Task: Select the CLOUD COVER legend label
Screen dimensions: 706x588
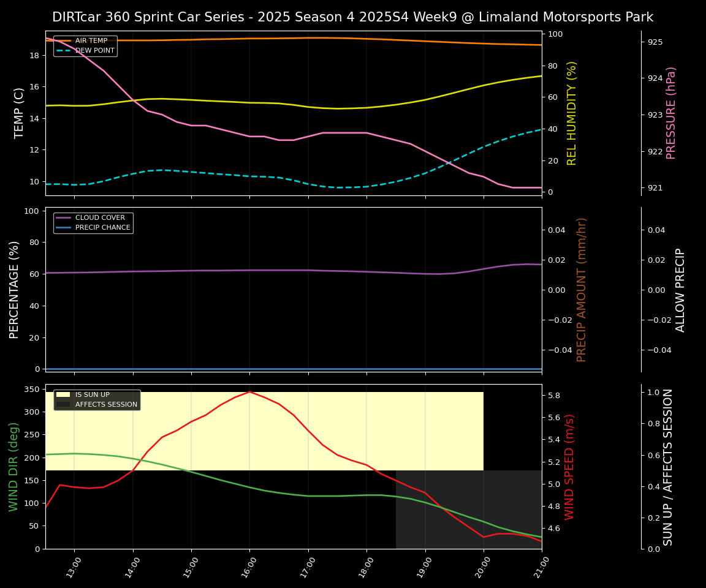Action: (x=99, y=217)
